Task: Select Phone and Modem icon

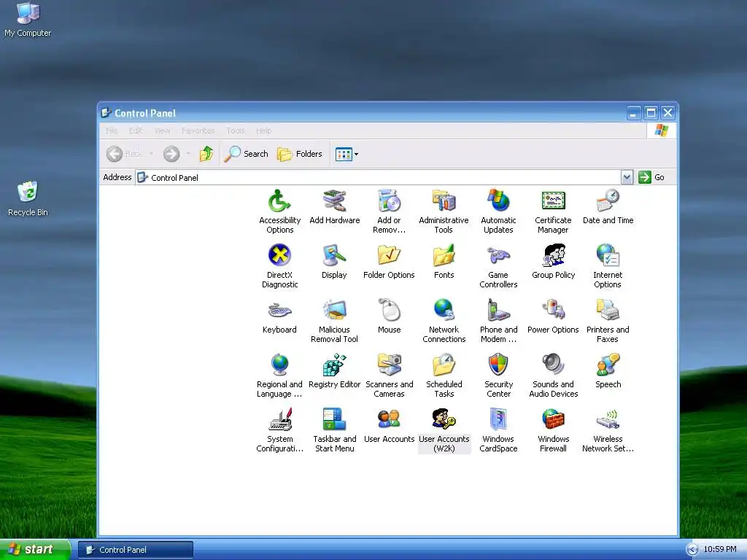Action: [x=498, y=321]
